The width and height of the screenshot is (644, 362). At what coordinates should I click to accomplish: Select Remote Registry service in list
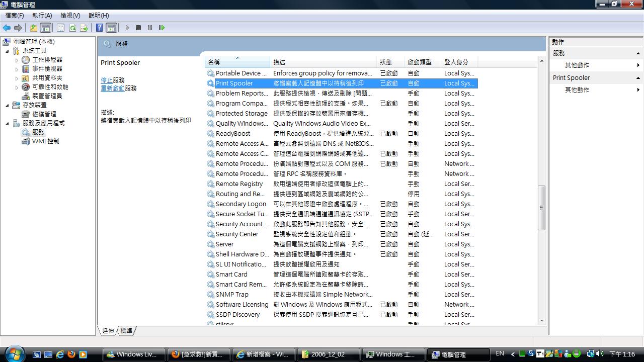point(239,184)
